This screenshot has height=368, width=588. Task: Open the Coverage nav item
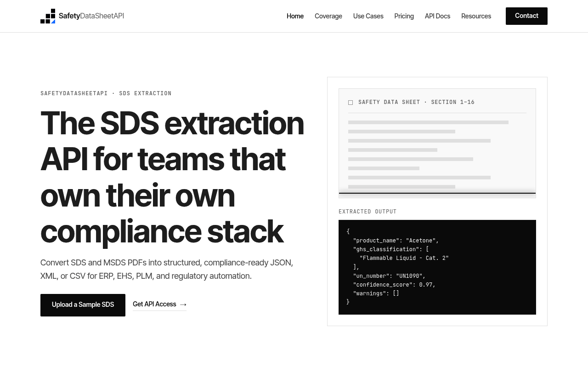click(x=328, y=16)
